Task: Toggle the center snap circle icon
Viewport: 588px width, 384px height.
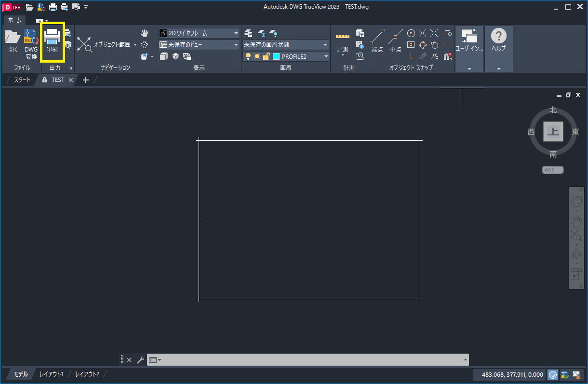Action: point(411,33)
